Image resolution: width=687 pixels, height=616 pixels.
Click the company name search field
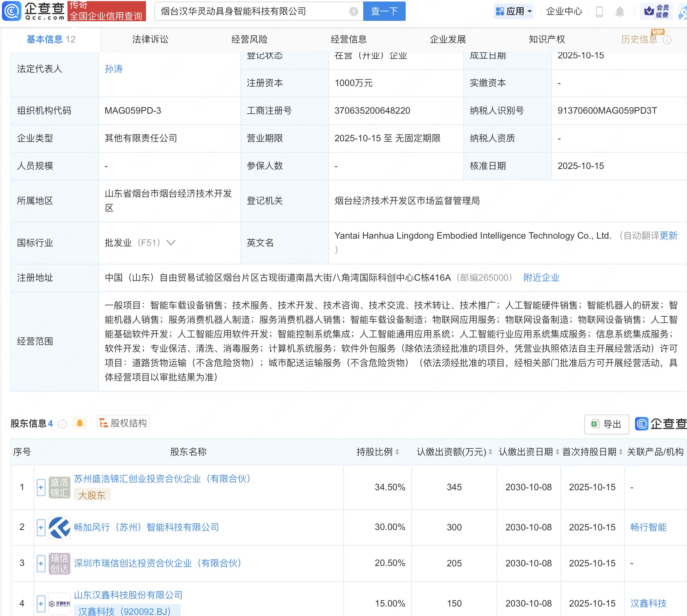pos(250,11)
